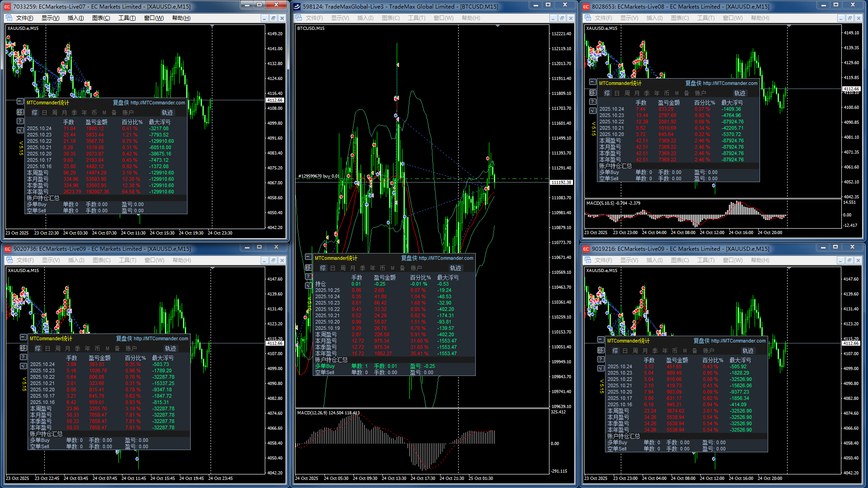Click the '移' move icon on account 7033259 panel
The height and width of the screenshot is (488, 868).
(x=20, y=112)
